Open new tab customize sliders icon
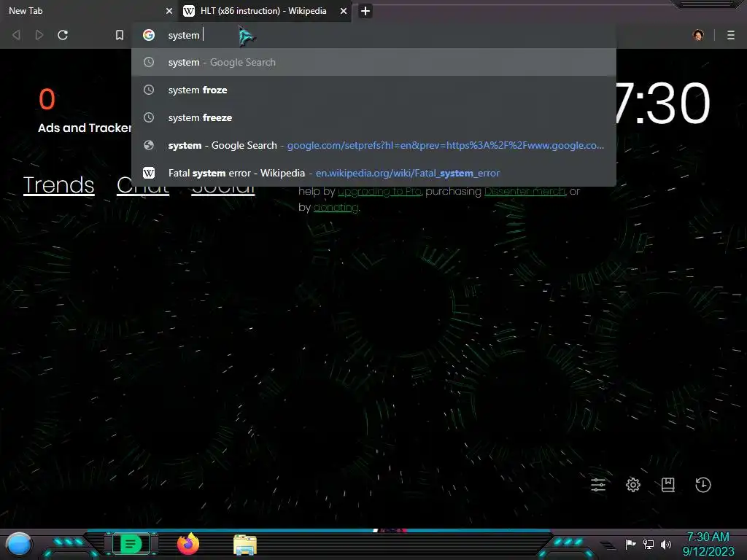Image resolution: width=747 pixels, height=560 pixels. point(598,485)
